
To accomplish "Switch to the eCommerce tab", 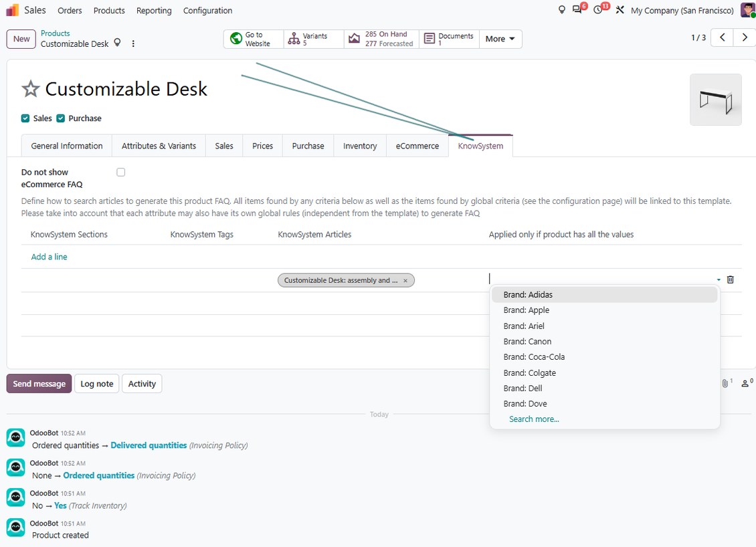I will click(417, 146).
